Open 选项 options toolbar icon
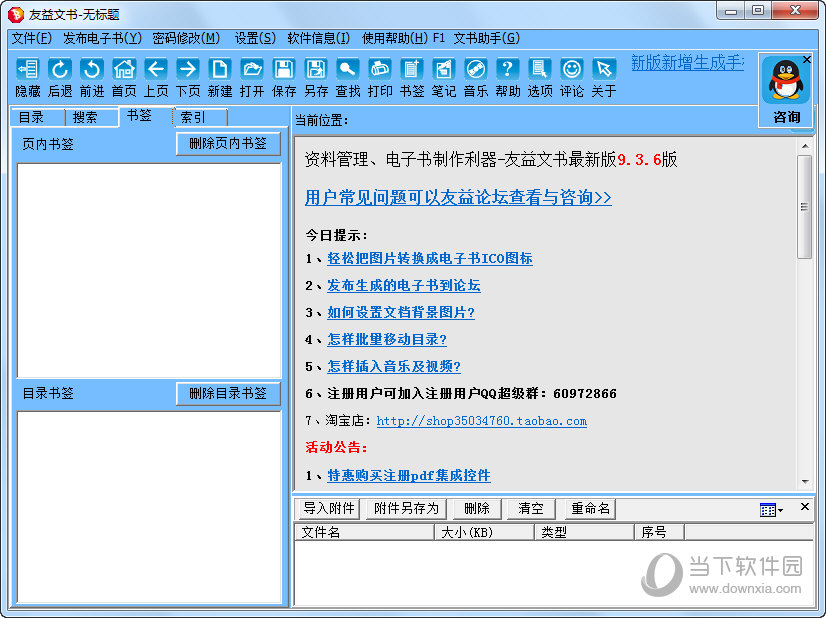The image size is (826, 618). coord(540,78)
